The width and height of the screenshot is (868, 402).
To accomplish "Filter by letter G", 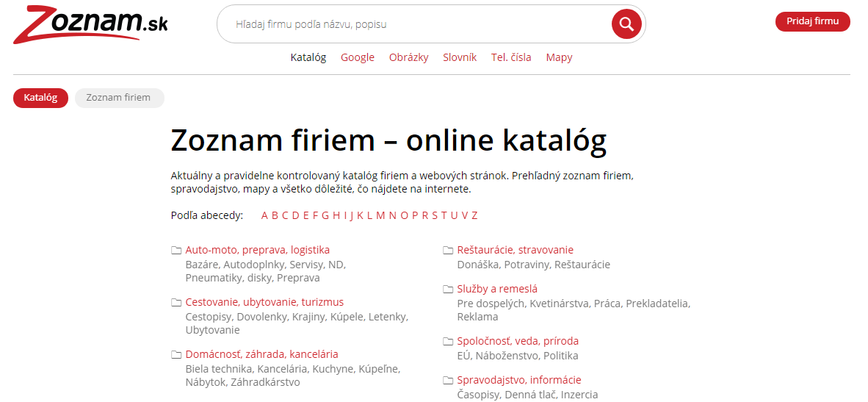I will pyautogui.click(x=325, y=215).
